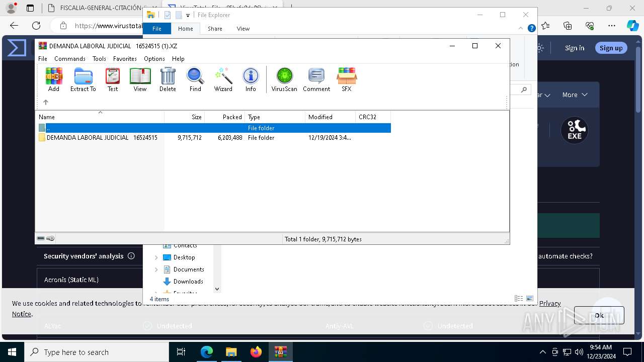
Task: Open the View file tool
Action: click(140, 79)
